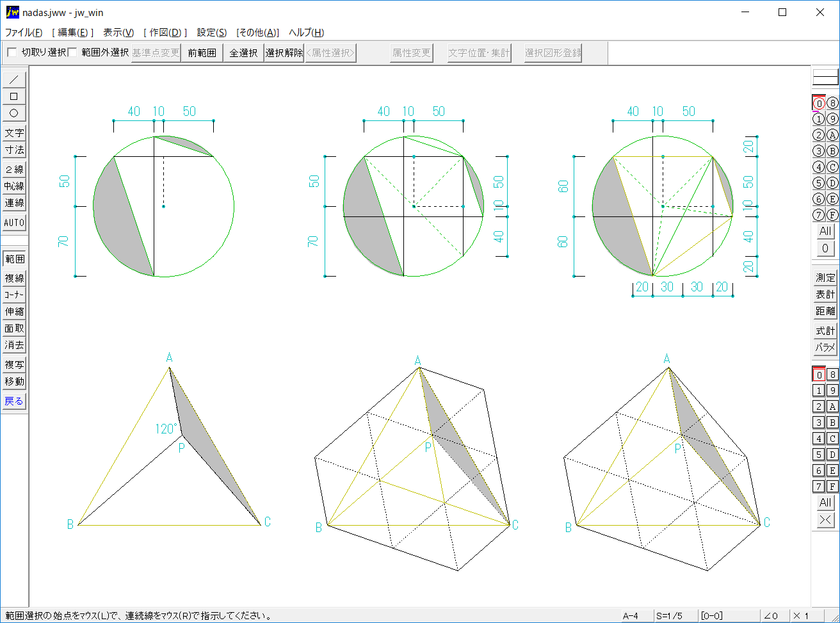This screenshot has height=623, width=840.
Task: Select the circle drawing tool
Action: [14, 113]
